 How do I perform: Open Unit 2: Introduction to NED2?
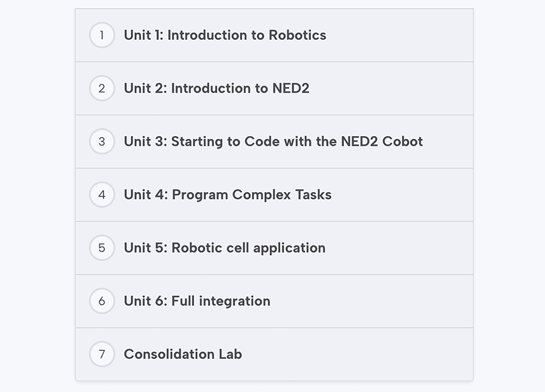click(216, 88)
